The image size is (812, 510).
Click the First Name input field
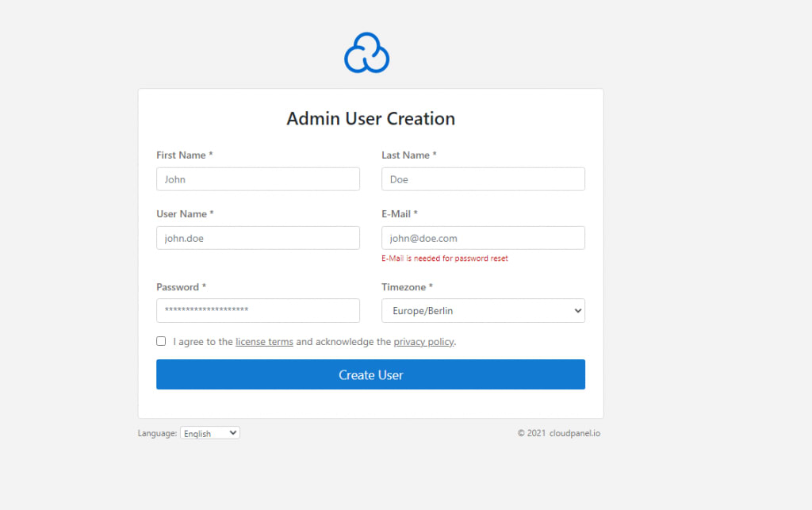[x=258, y=178]
